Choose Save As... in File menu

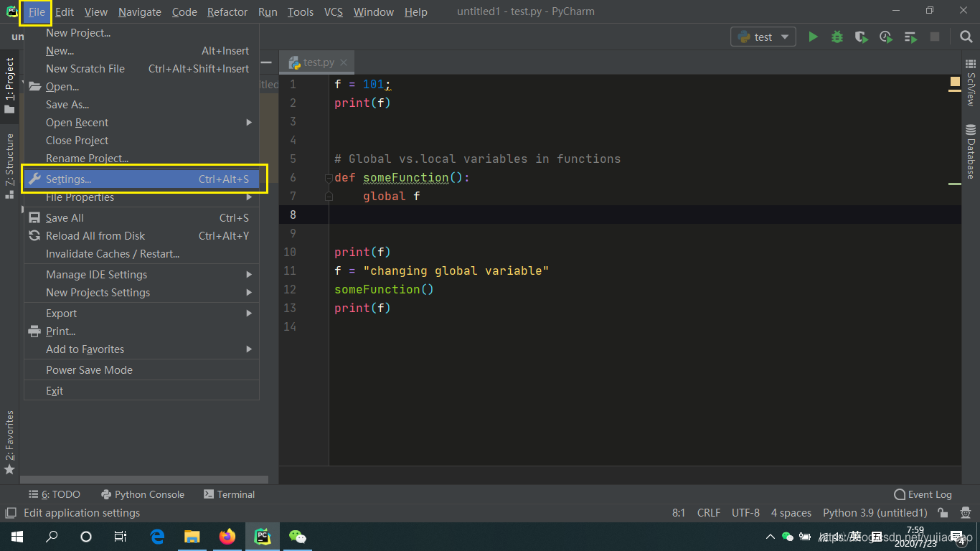coord(142,105)
